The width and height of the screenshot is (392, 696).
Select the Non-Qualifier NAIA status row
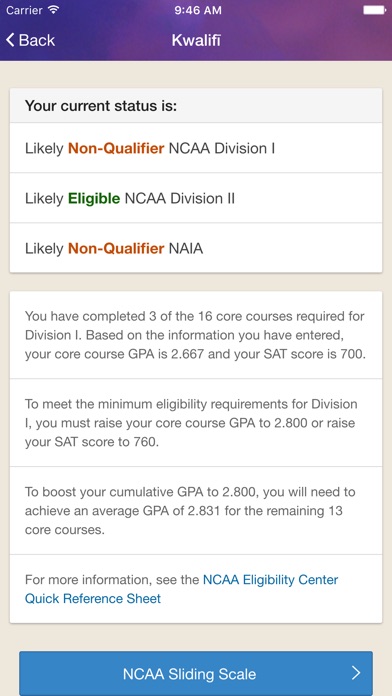point(196,248)
